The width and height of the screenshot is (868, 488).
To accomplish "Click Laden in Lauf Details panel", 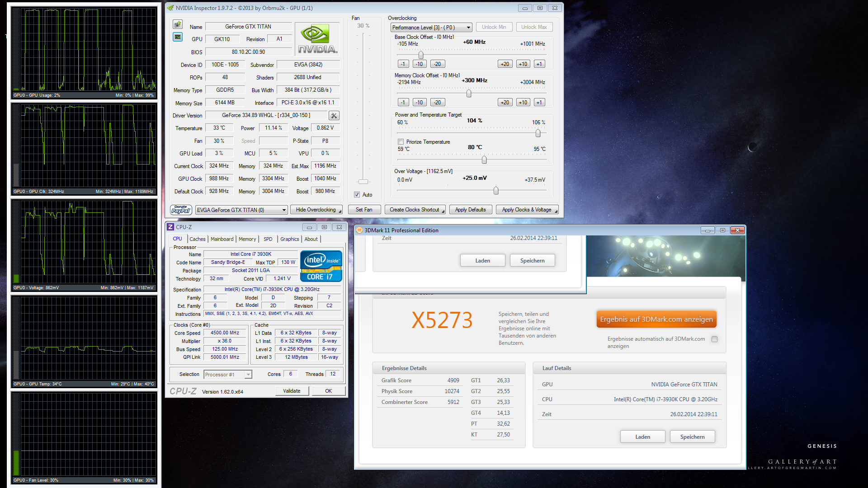I will tap(642, 436).
